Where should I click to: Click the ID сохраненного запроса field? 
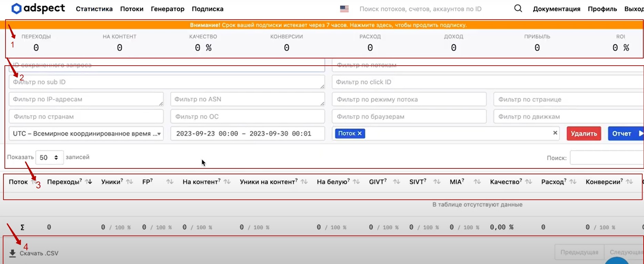(x=167, y=65)
